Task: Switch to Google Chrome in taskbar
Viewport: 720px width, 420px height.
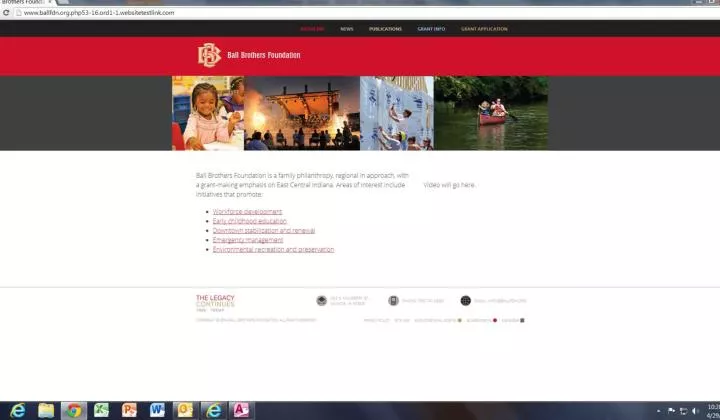Action: point(73,410)
